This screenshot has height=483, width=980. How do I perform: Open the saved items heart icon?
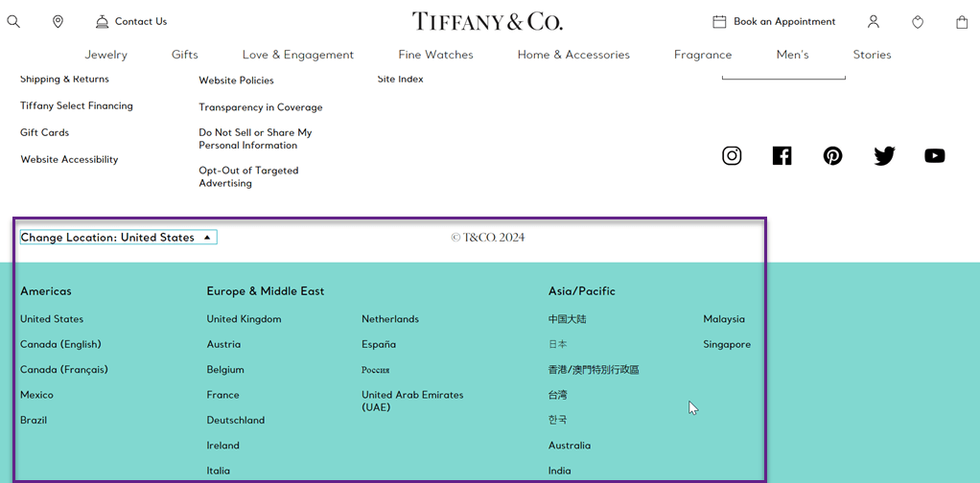(x=918, y=22)
